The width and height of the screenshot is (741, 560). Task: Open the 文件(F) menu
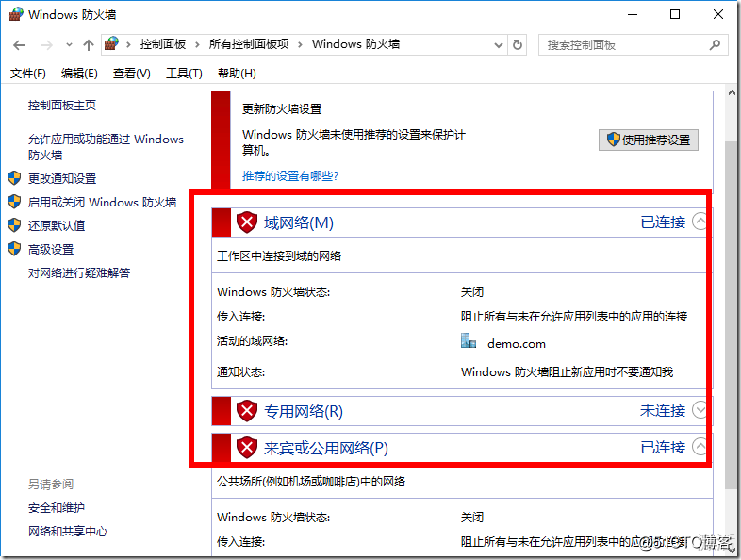(28, 74)
